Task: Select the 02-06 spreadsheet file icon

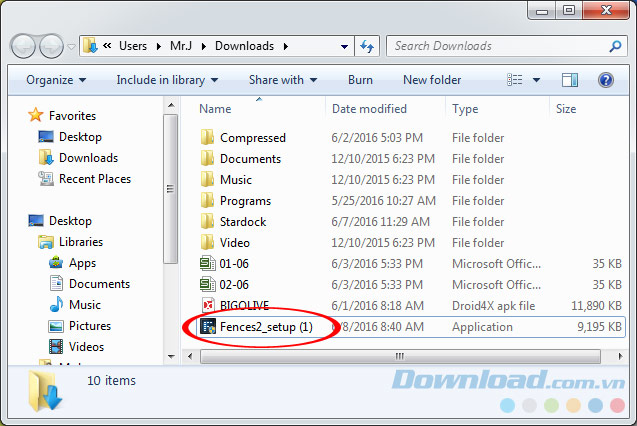Action: (208, 284)
